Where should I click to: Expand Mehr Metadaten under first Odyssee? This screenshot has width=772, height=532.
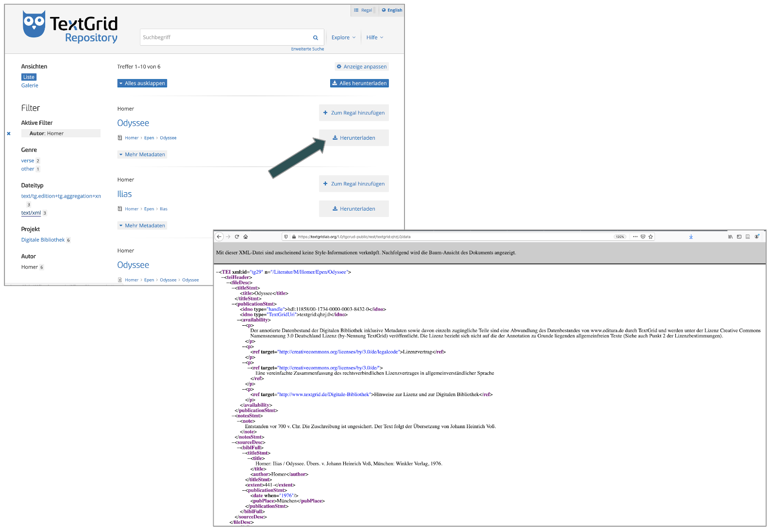(142, 154)
